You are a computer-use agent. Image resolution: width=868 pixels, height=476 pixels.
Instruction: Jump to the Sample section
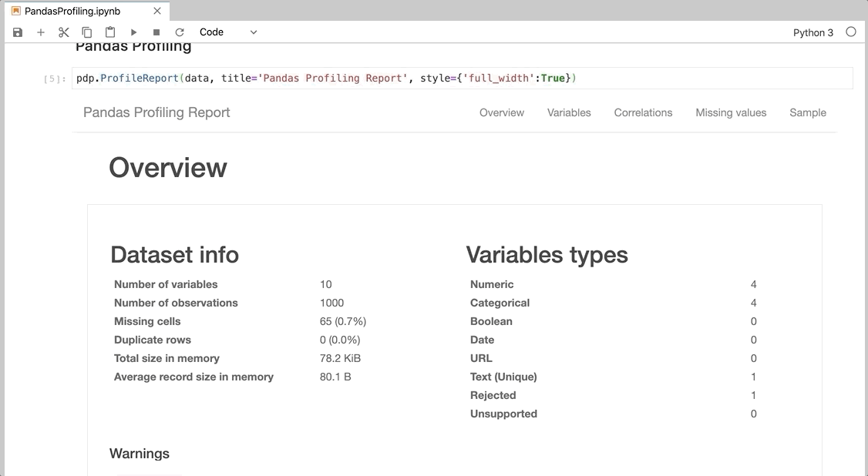pyautogui.click(x=808, y=112)
